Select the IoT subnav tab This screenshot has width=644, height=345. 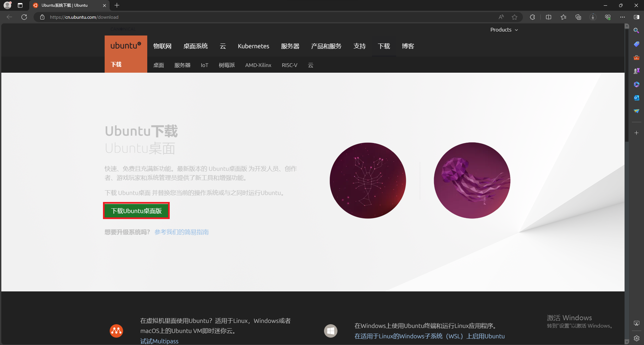tap(205, 65)
